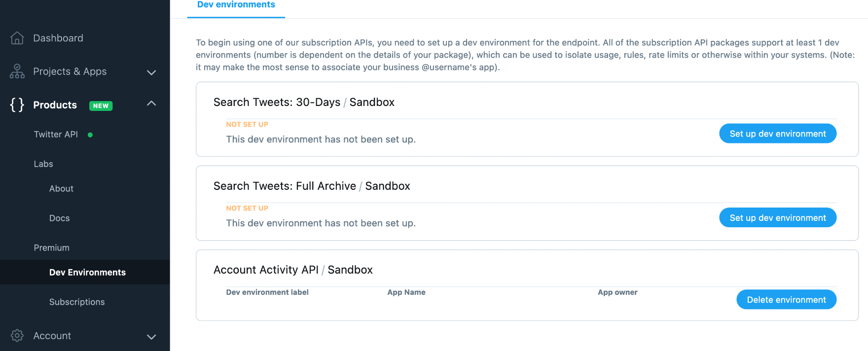Click the green dot beside Twitter API
868x351 pixels.
(x=90, y=135)
